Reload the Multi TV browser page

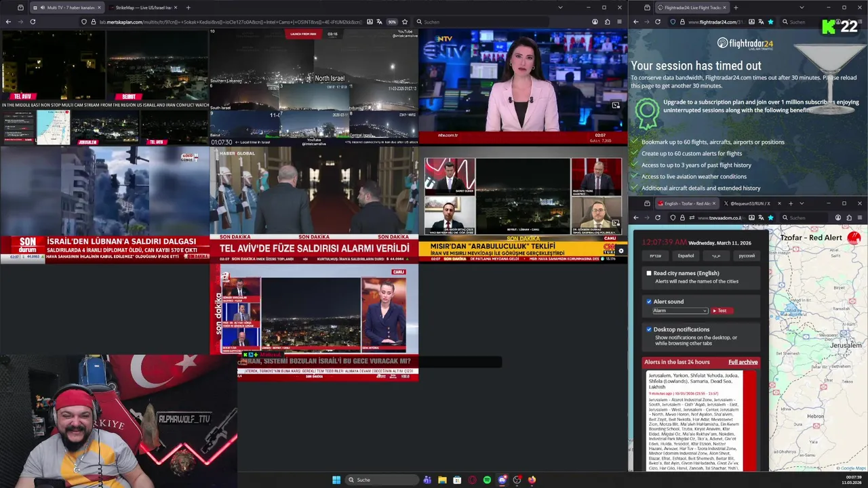33,22
